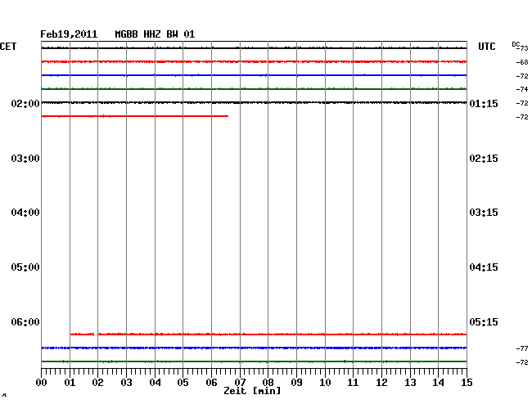The height and width of the screenshot is (404, 532).
Task: Click minute 04 on the time axis
Action: (155, 383)
